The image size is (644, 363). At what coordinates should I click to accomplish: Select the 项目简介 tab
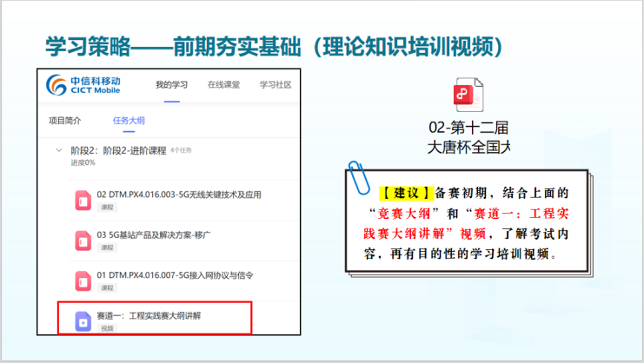click(x=65, y=120)
